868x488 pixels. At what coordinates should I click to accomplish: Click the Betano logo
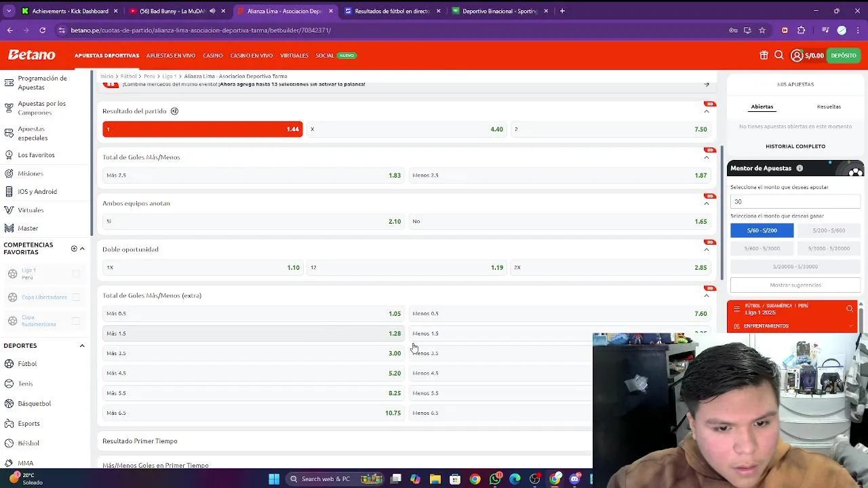pyautogui.click(x=31, y=55)
